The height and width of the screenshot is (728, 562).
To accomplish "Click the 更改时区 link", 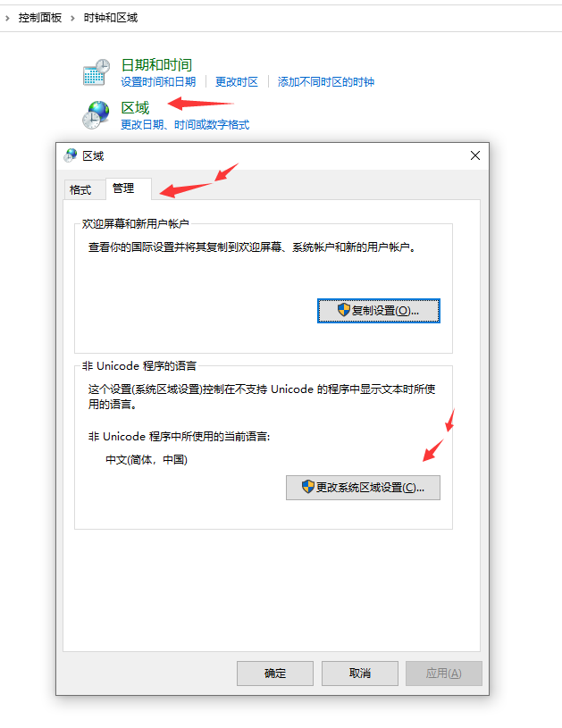I will tap(237, 82).
